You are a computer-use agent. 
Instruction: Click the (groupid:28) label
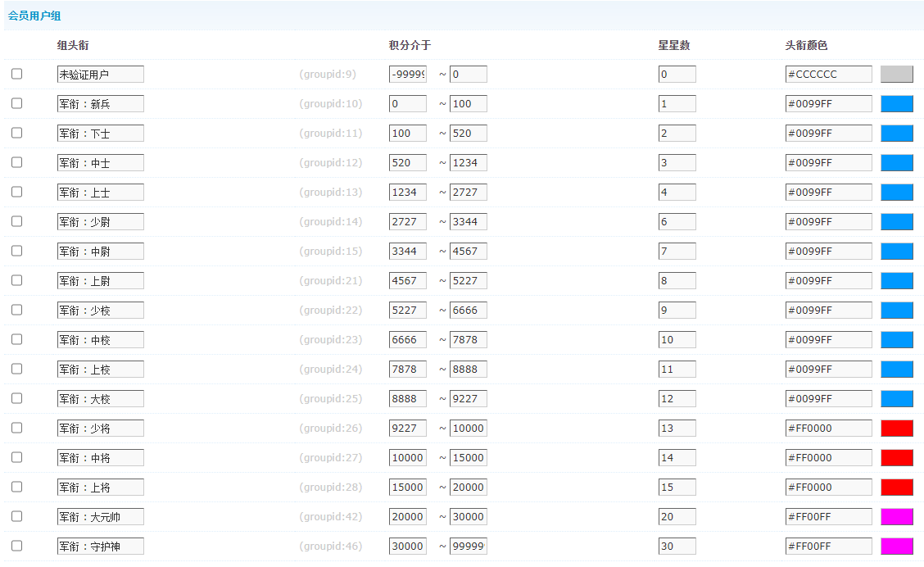pyautogui.click(x=331, y=487)
